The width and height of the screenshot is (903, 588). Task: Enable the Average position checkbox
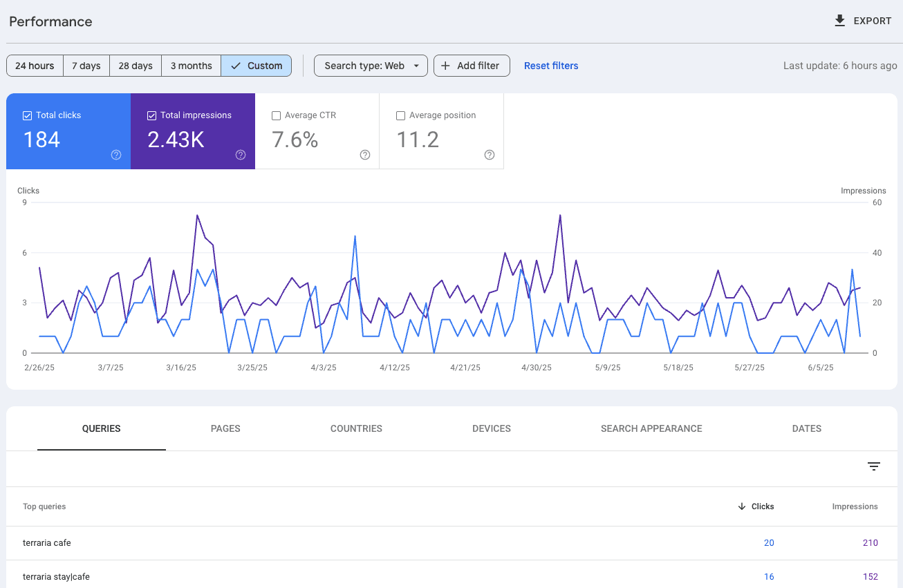point(401,115)
